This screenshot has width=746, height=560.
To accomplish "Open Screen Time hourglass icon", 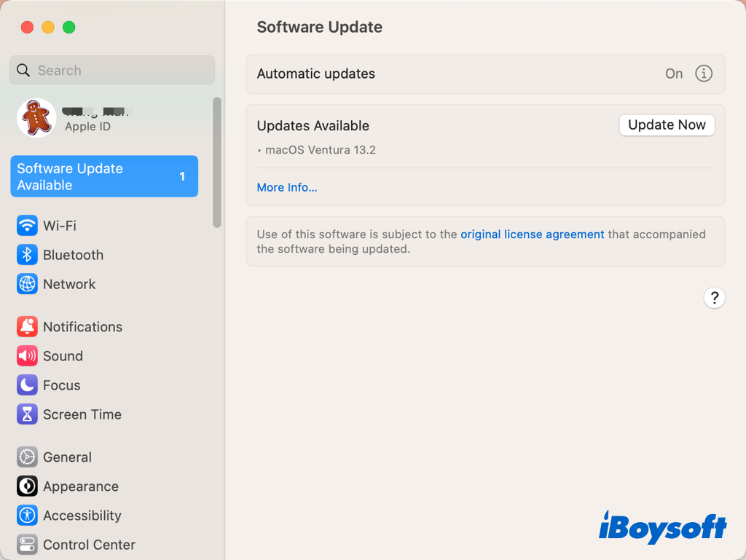I will tap(27, 414).
